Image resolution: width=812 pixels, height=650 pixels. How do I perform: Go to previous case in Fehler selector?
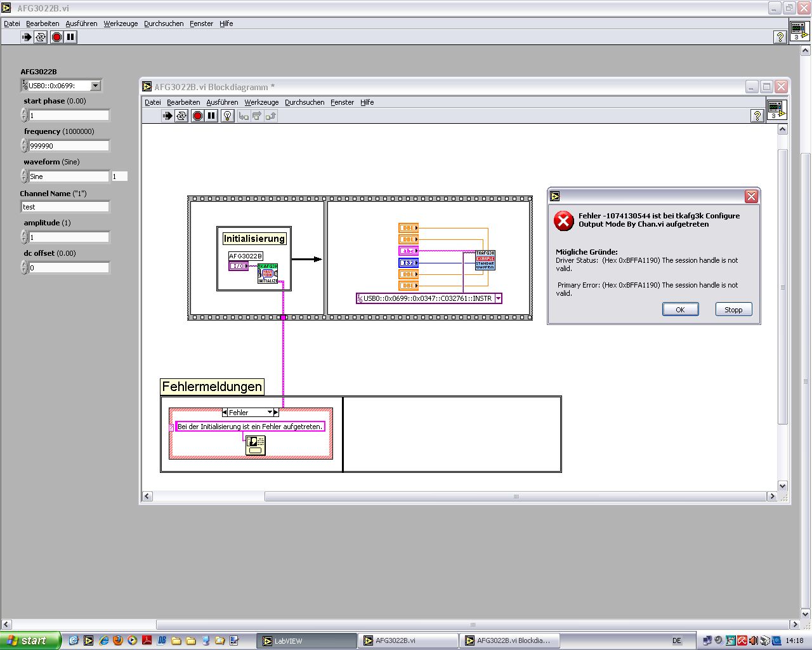click(225, 413)
